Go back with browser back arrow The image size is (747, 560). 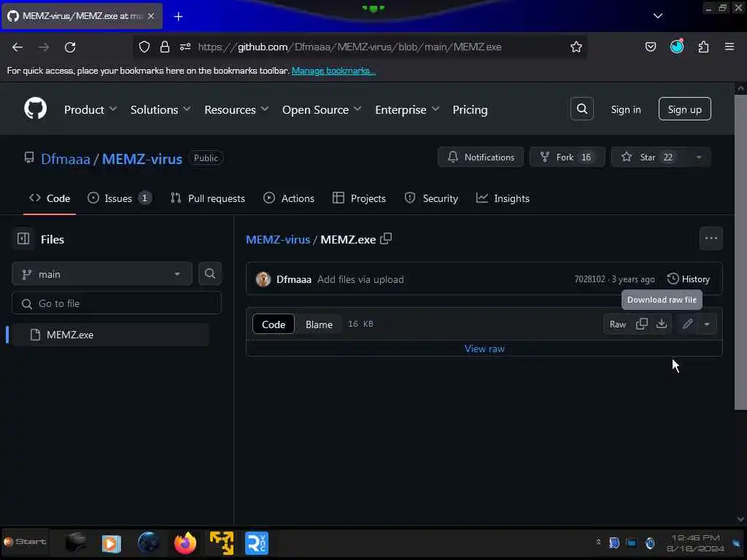pos(18,47)
